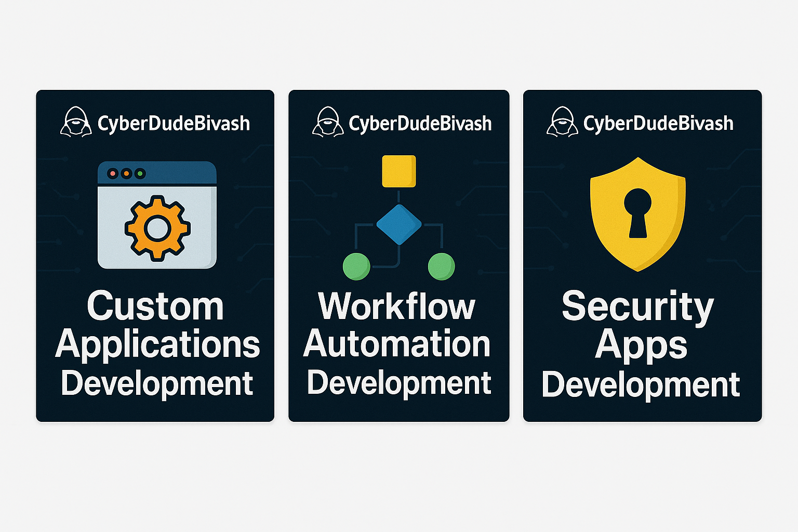The height and width of the screenshot is (532, 798).
Task: Click the red dot in the window icon
Action: pyautogui.click(x=112, y=174)
